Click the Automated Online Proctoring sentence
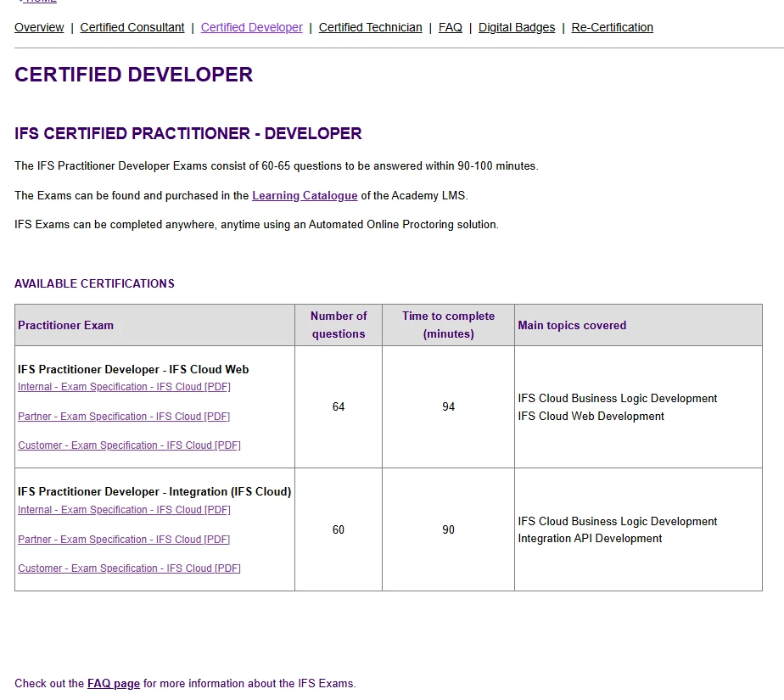Image resolution: width=784 pixels, height=700 pixels. [256, 225]
